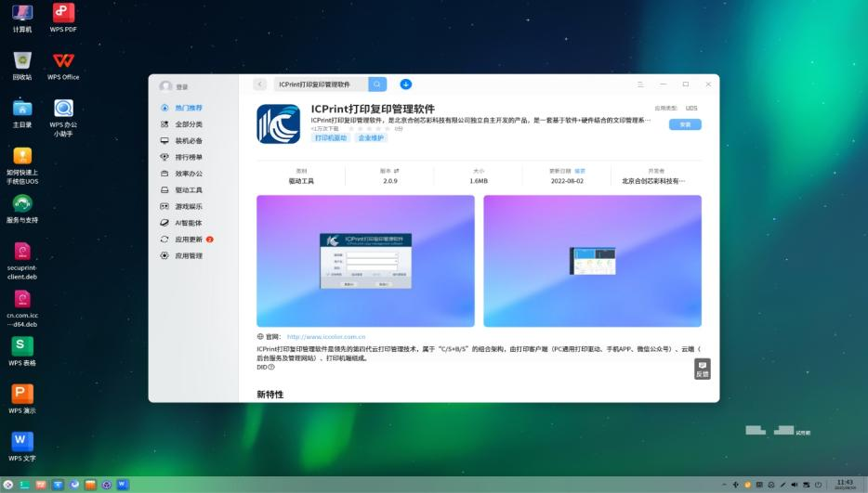Go back using the left chevron button
868x493 pixels.
tap(259, 84)
